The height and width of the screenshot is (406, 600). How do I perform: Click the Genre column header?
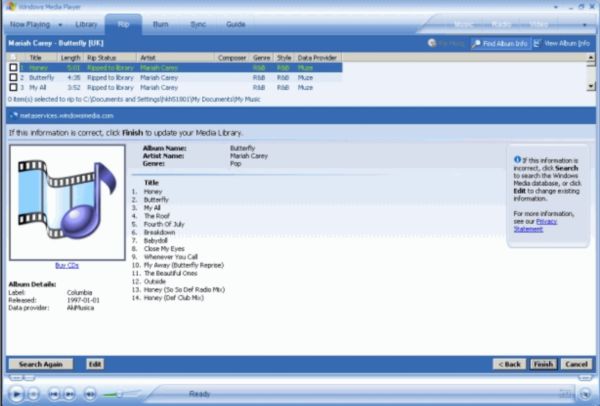[x=261, y=58]
